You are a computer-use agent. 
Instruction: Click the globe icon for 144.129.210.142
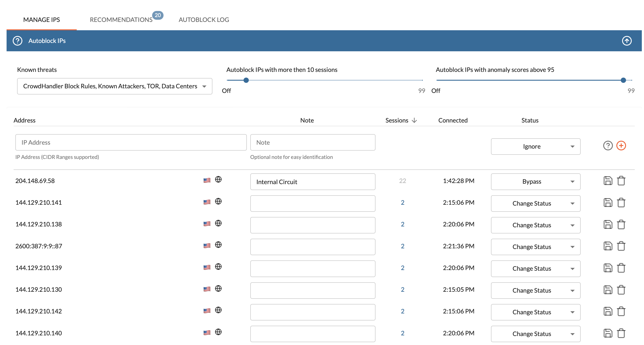coord(218,310)
